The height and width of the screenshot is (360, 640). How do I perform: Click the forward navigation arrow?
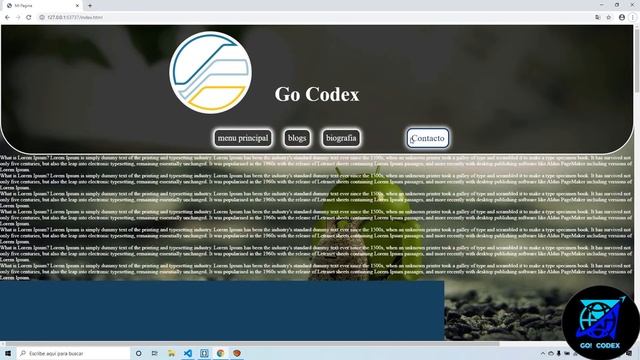coord(18,18)
